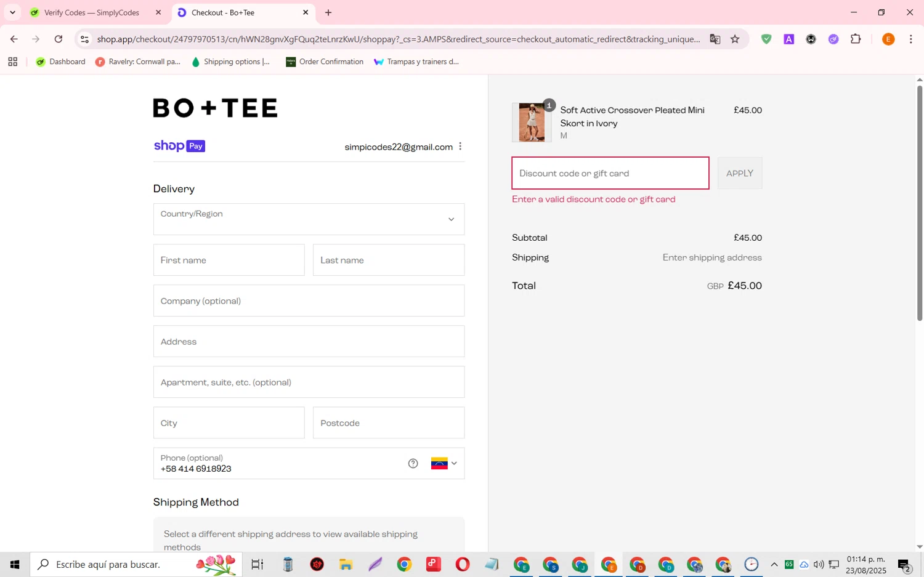Close the Verify Codes tab

[158, 12]
